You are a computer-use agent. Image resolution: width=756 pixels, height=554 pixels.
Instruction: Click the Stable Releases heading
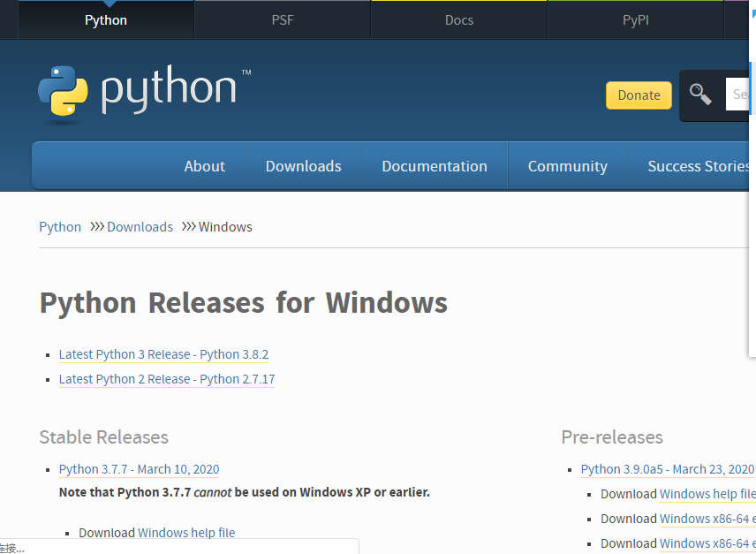103,437
